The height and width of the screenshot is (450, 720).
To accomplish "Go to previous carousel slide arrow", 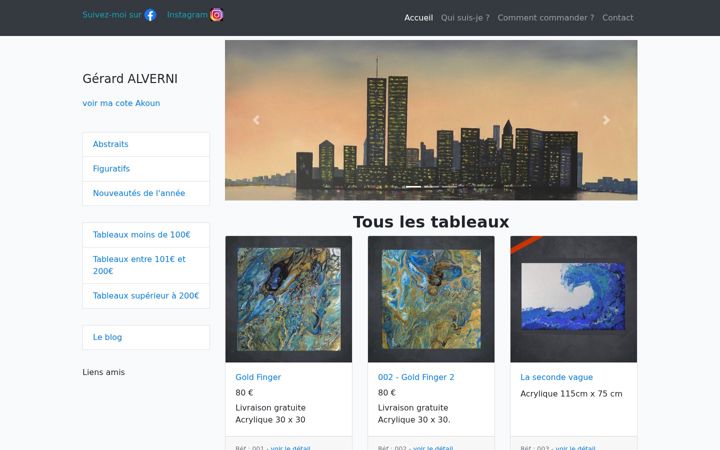I will pos(256,120).
